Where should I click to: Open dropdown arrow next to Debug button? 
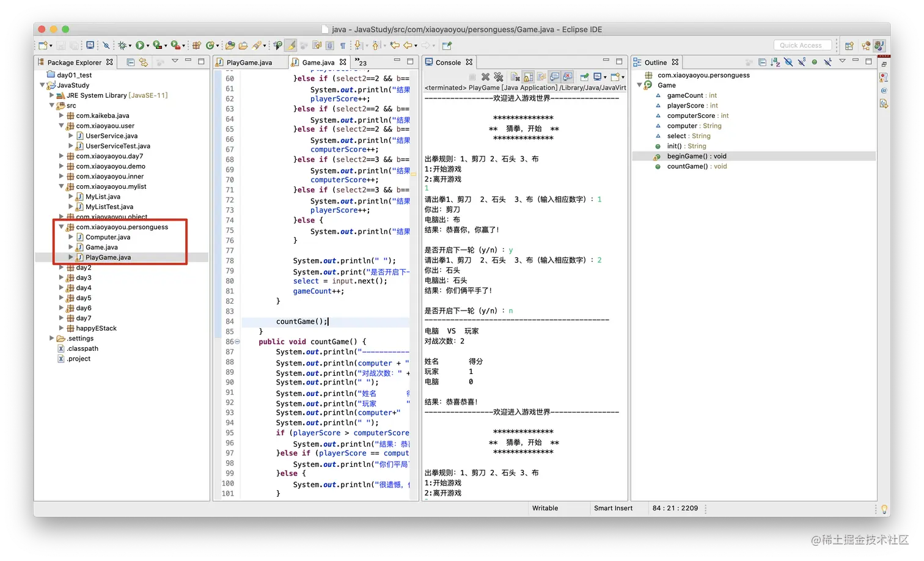click(130, 46)
